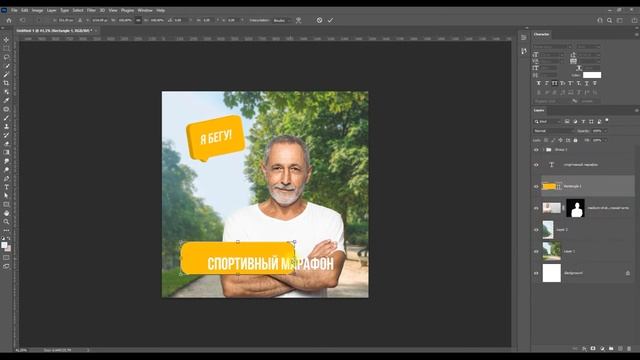Change screen mode from toolbox
The image size is (640, 360).
tap(6, 267)
